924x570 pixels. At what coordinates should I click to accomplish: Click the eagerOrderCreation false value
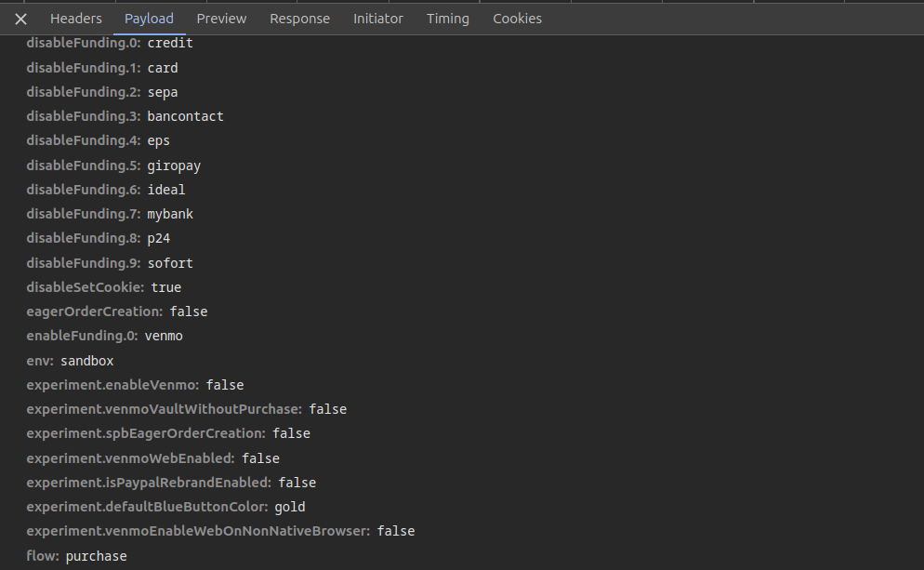coord(189,311)
